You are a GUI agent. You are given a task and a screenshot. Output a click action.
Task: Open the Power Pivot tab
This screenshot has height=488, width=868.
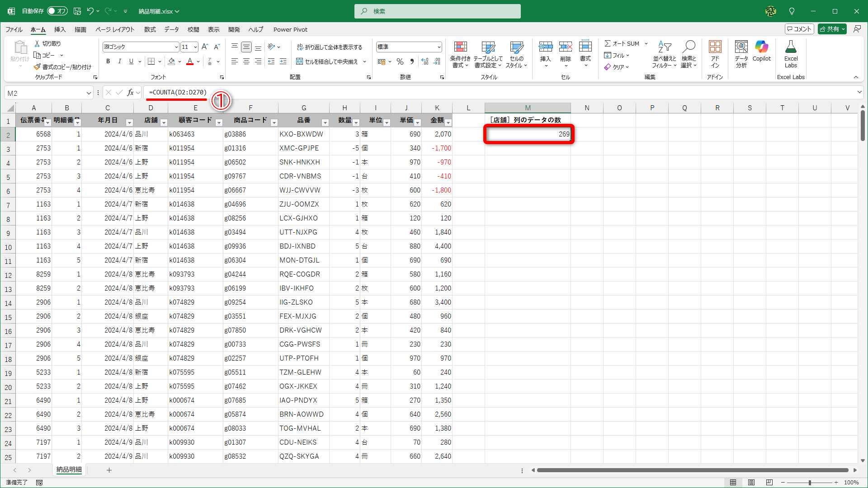290,29
